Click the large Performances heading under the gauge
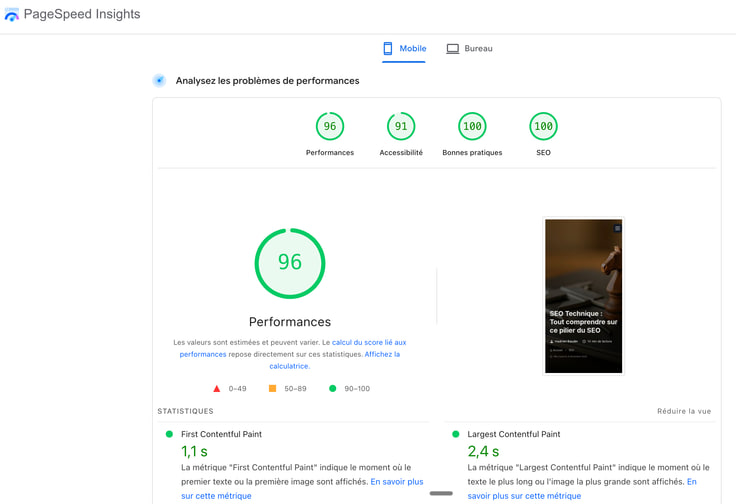This screenshot has width=736, height=504. click(290, 322)
